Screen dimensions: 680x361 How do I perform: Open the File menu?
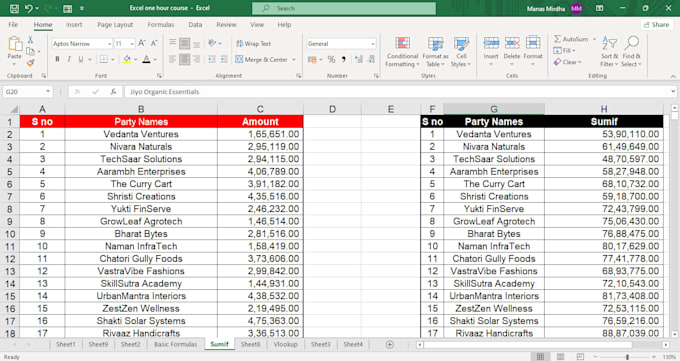pos(13,25)
